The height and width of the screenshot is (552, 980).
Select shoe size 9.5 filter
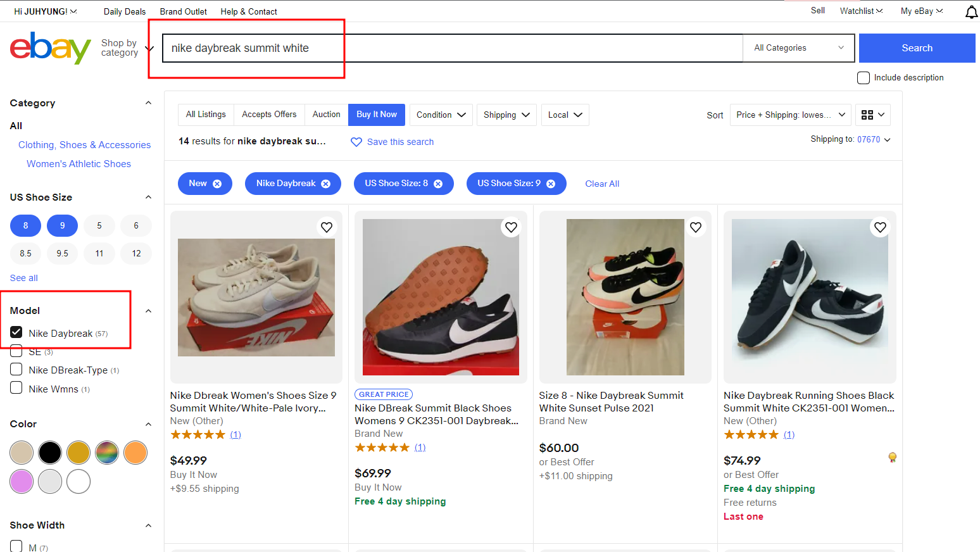[62, 253]
